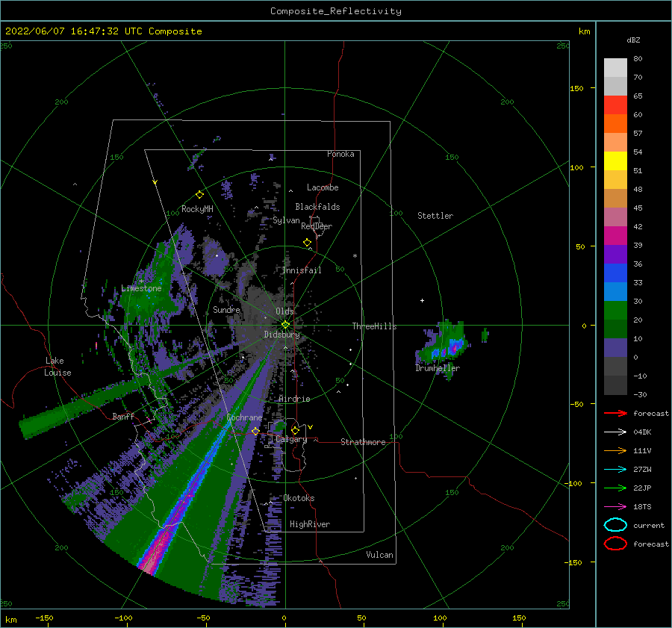Viewport: 672px width, 628px height.
Task: Click the Blackfalds city label
Action: (317, 207)
